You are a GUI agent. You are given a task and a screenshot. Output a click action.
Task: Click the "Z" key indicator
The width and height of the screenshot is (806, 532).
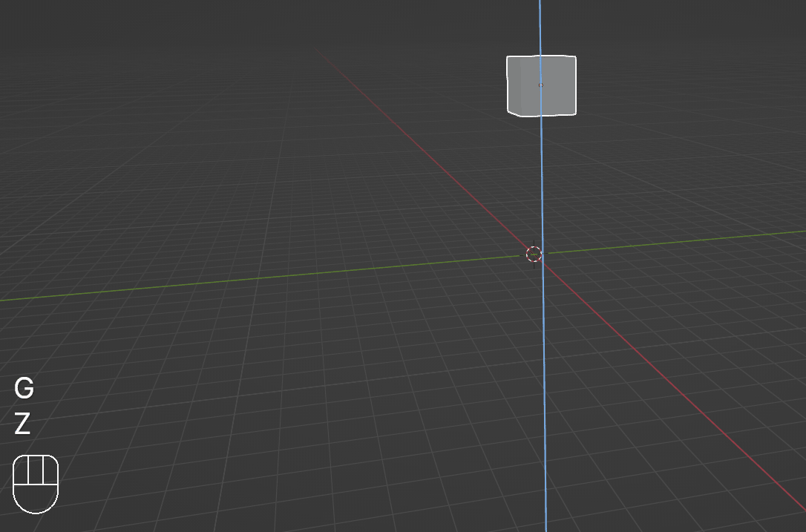(22, 424)
